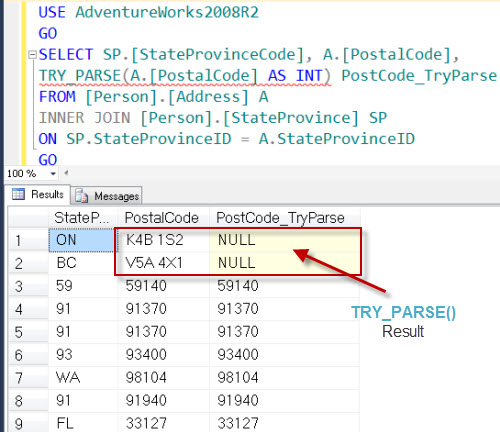This screenshot has height=432, width=500.
Task: Select row header number 7
Action: click(x=28, y=378)
